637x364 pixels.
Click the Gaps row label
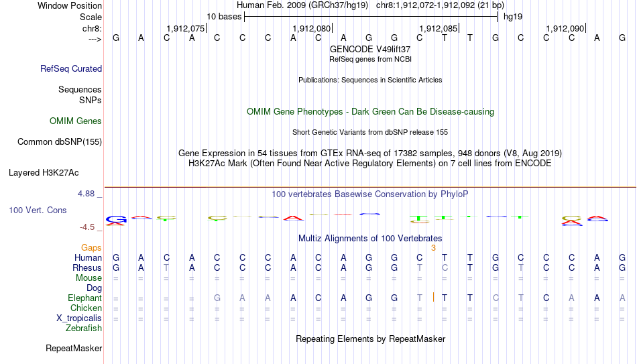tap(91, 248)
